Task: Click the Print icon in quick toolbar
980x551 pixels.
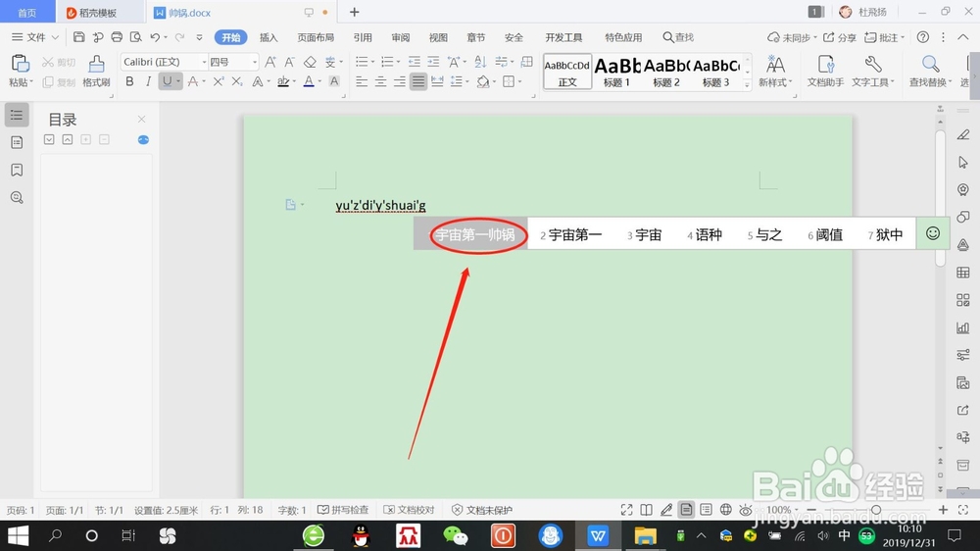Action: pos(117,37)
